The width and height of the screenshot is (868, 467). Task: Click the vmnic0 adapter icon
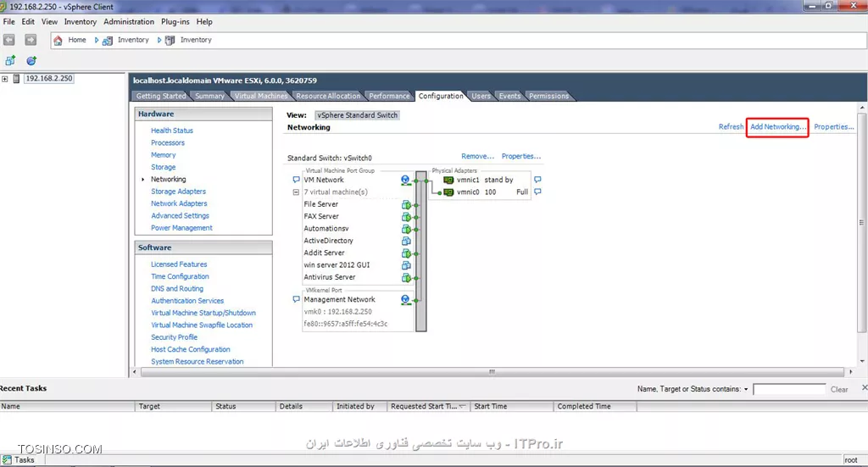point(448,192)
